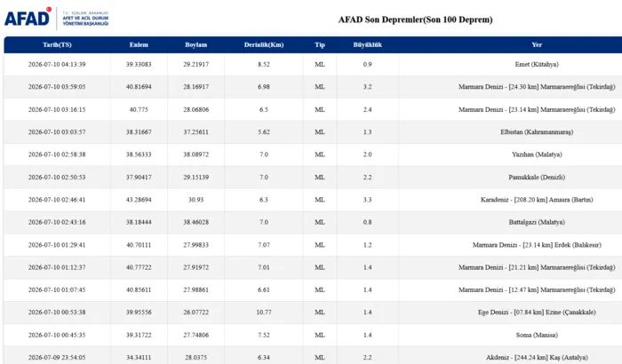The image size is (622, 364).
Task: Click the Karadeniz Amasra (Bartın) location
Action: tap(537, 200)
